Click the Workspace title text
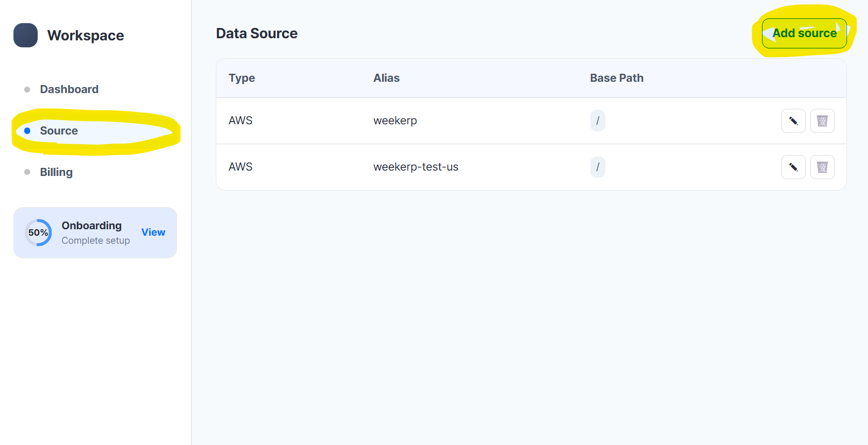The width and height of the screenshot is (868, 445). tap(86, 36)
